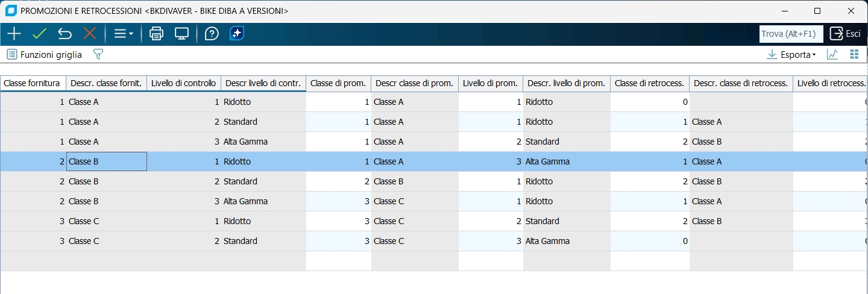Click the undo arrow icon
The width and height of the screenshot is (868, 294).
coord(64,34)
